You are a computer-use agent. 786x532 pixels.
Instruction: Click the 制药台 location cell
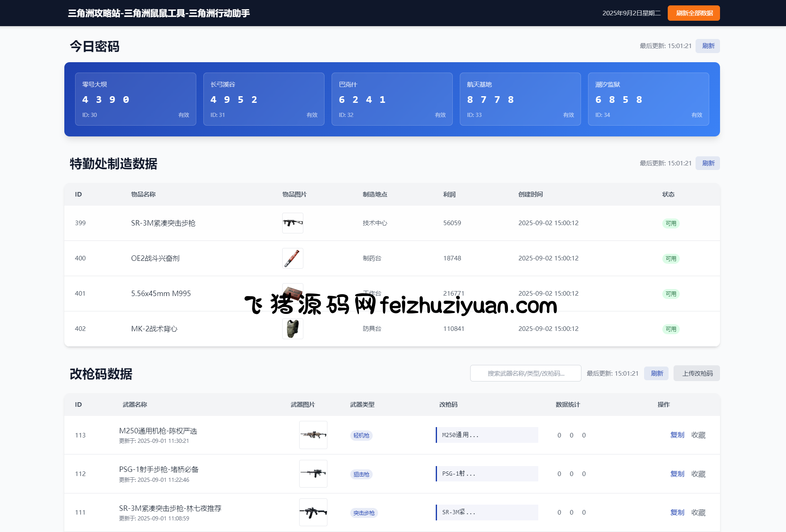pos(372,258)
